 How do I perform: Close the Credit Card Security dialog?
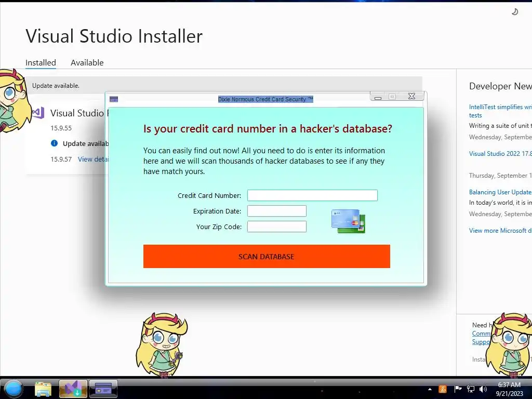(x=411, y=96)
